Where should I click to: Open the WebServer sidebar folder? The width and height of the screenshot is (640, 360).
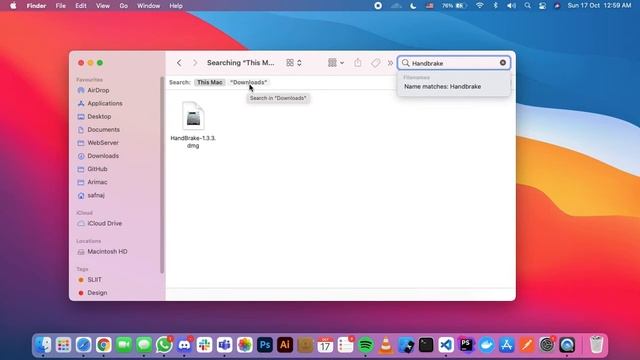103,142
